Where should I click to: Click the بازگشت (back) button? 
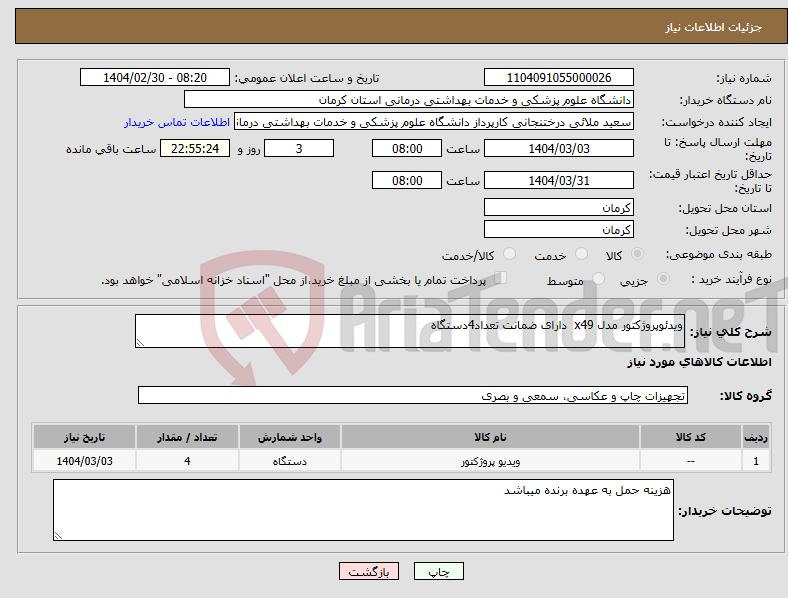369,571
